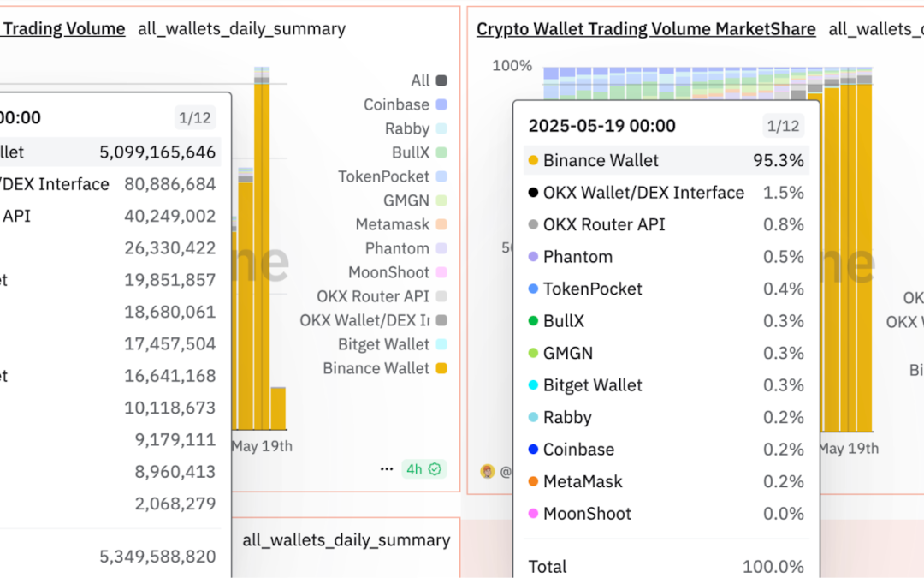Select the Bitget Wallet row in MarketShare tooltip
The height and width of the screenshot is (578, 924).
click(666, 385)
